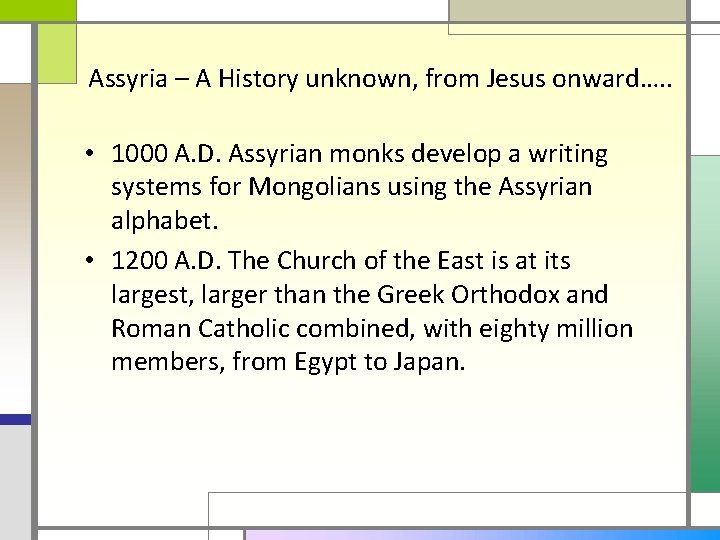The image size is (720, 540).
Task: Click the light green square beside title
Action: [57, 54]
